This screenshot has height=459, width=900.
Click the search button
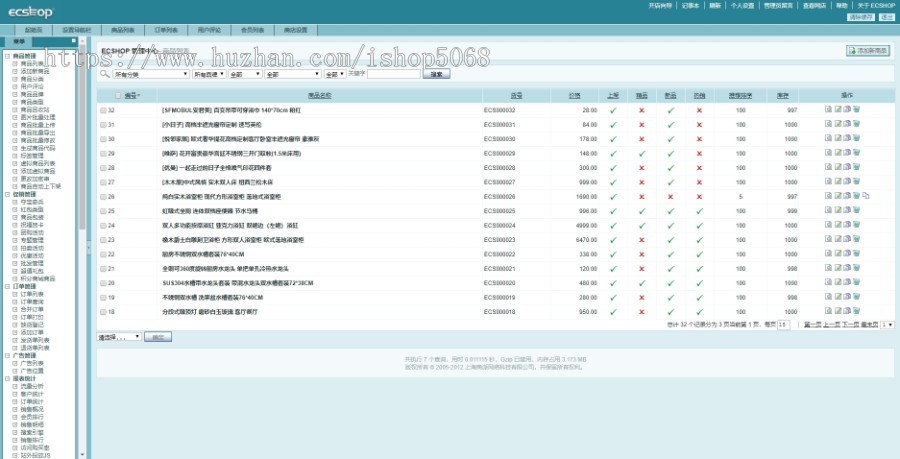436,74
